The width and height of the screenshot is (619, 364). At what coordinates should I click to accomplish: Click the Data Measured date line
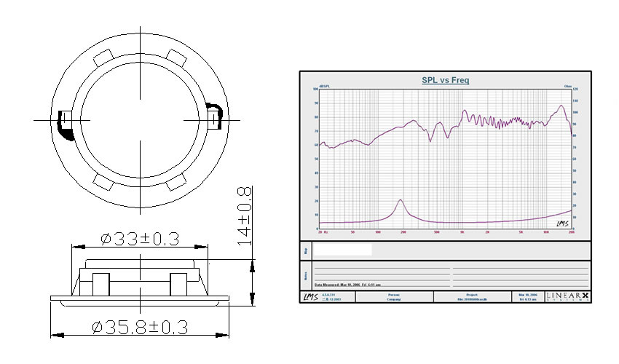(x=347, y=285)
